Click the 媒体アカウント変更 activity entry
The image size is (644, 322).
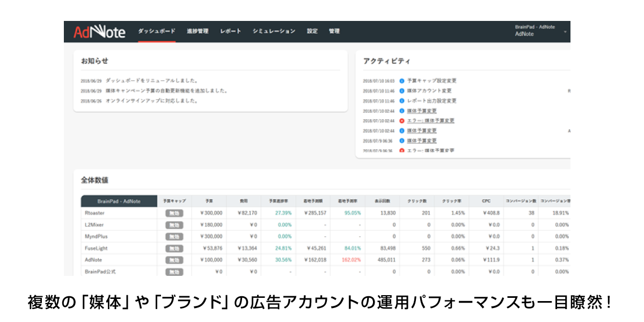pyautogui.click(x=429, y=91)
